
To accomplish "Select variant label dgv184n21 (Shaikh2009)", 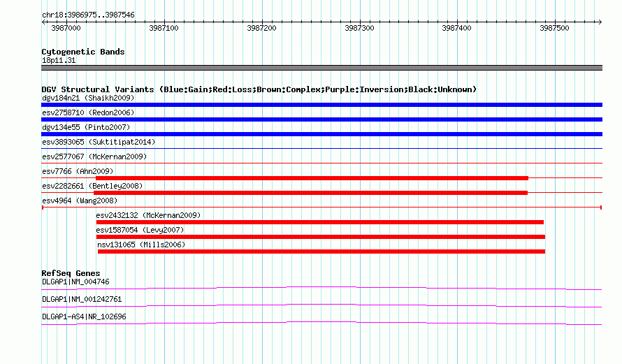I will [88, 98].
